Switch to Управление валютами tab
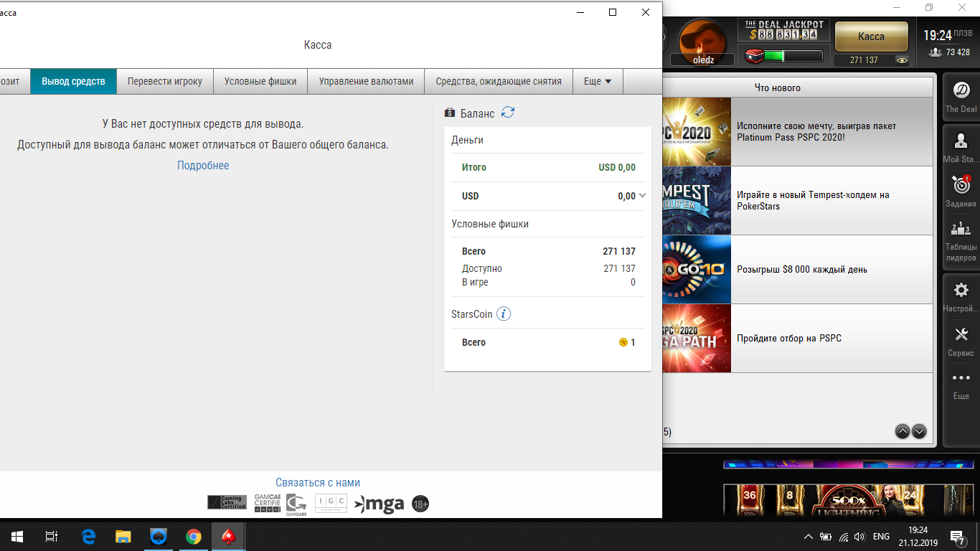This screenshot has height=551, width=980. pyautogui.click(x=366, y=81)
